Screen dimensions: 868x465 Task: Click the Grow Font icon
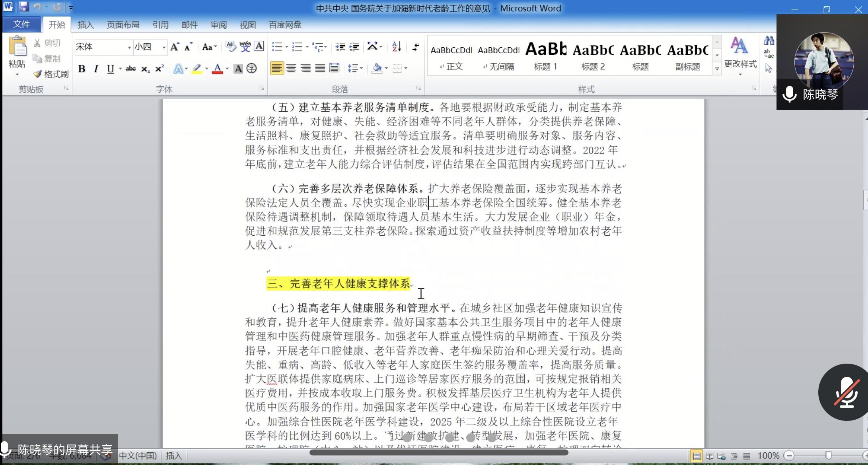click(x=175, y=47)
